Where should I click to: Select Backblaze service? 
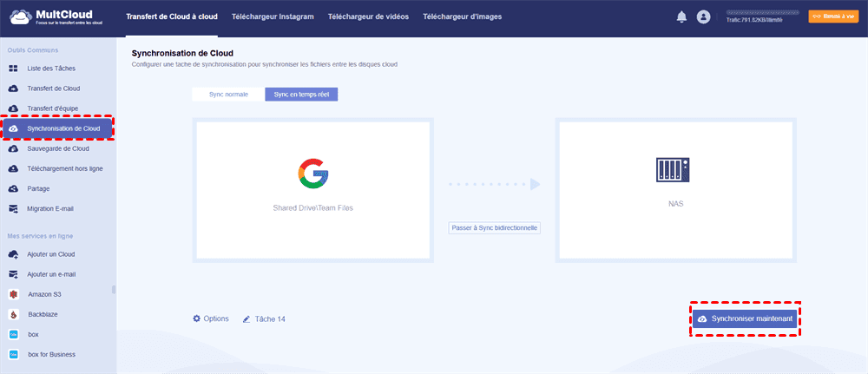pos(43,314)
